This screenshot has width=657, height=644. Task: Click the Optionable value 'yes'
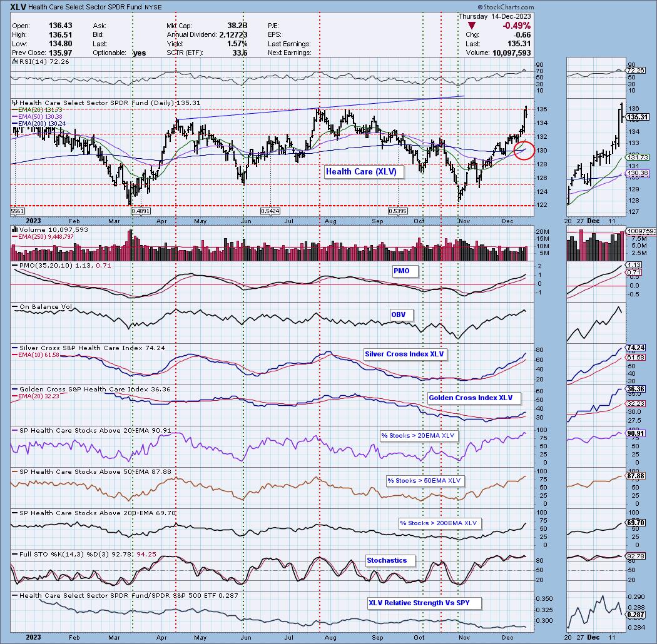(140, 53)
